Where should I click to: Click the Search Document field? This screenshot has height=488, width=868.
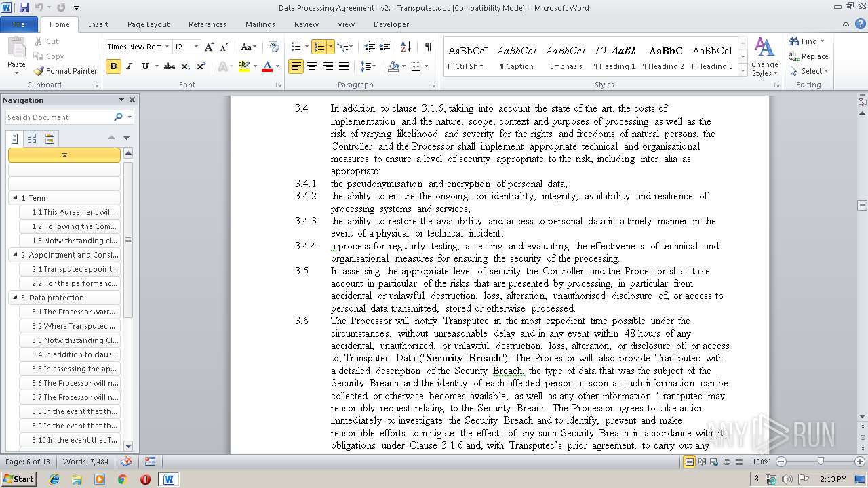tap(59, 117)
